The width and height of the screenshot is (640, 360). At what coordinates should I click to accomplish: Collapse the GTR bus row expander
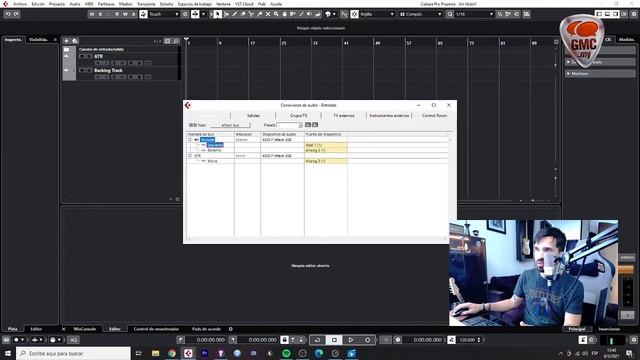(x=190, y=156)
